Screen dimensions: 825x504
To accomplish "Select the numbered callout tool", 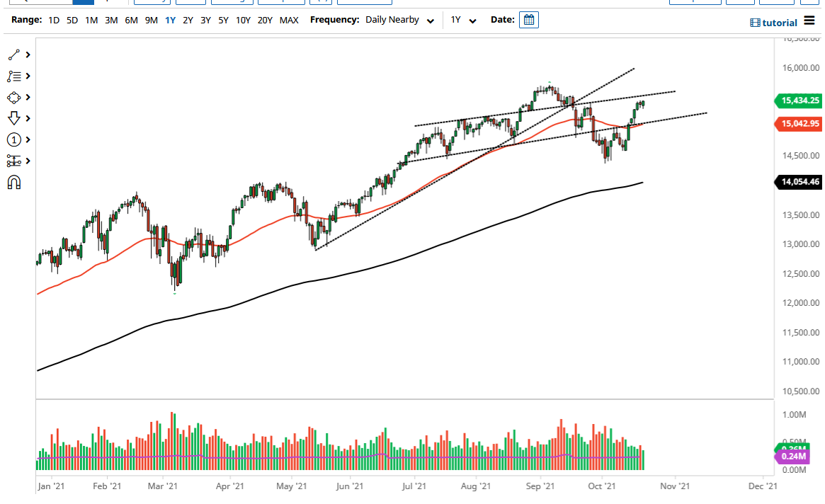I will click(14, 139).
